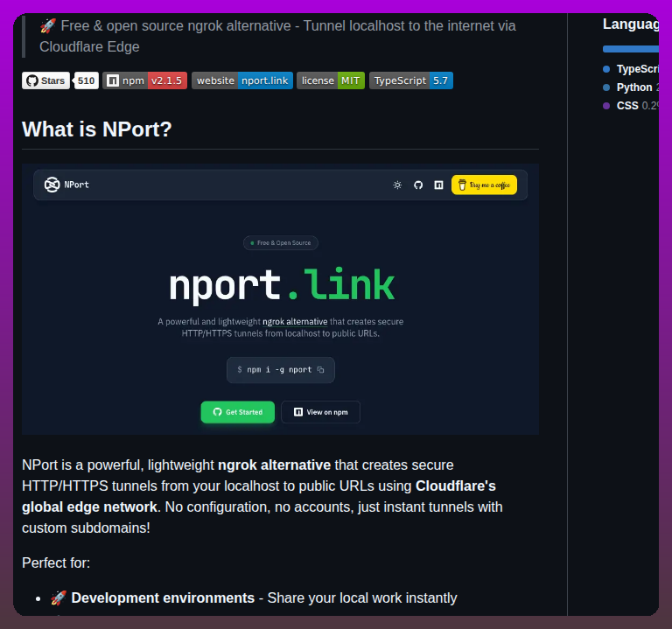Click the blue languages progress bar
Image resolution: width=672 pixels, height=629 pixels.
pos(630,49)
